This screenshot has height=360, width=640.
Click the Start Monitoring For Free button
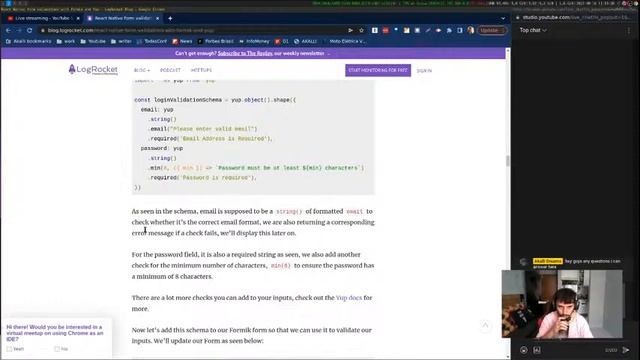(x=378, y=70)
